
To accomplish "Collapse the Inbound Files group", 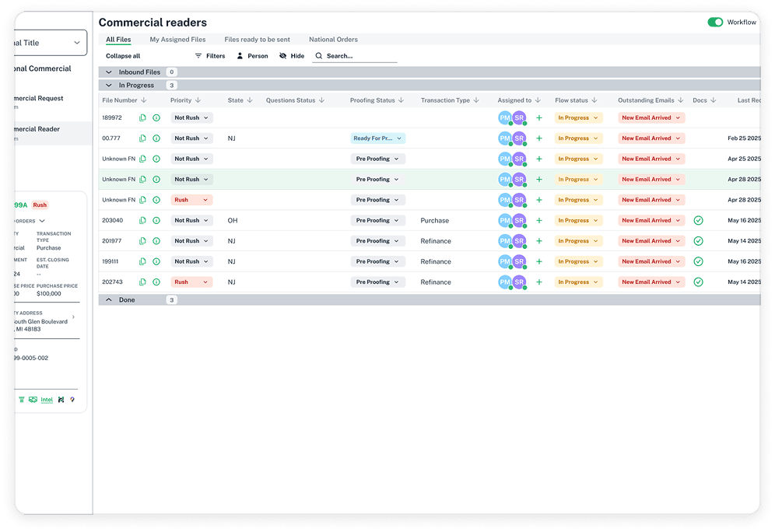I will coord(109,72).
